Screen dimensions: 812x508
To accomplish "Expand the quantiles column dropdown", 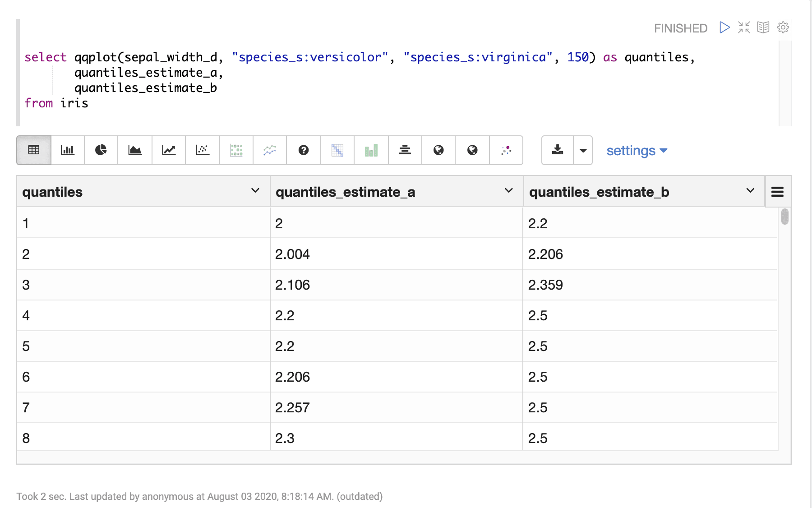I will 255,191.
